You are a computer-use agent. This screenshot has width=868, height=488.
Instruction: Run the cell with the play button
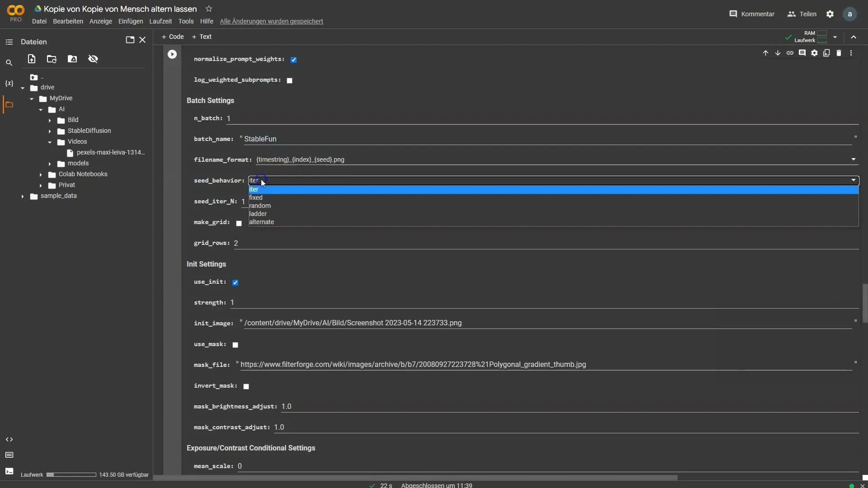(x=172, y=54)
